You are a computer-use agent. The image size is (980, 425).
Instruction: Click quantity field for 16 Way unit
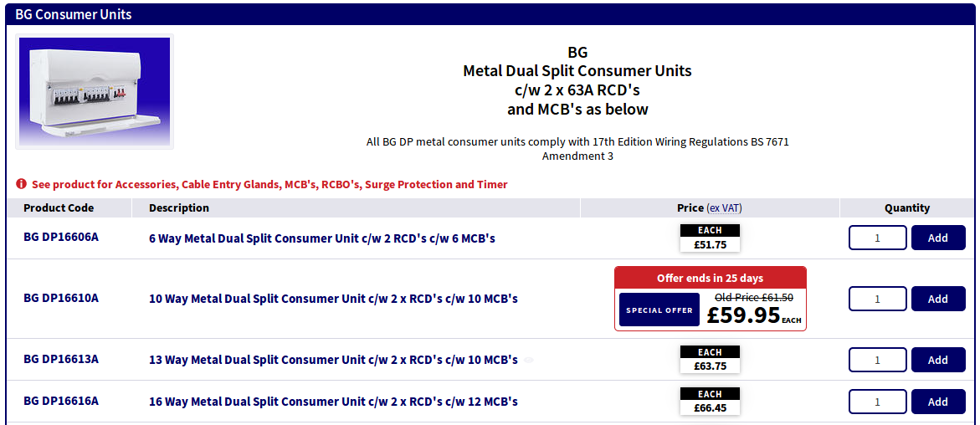tap(878, 402)
